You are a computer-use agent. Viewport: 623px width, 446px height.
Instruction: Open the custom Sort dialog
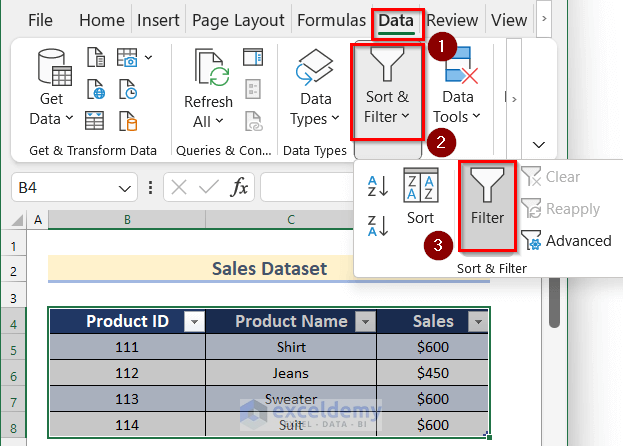(x=420, y=197)
